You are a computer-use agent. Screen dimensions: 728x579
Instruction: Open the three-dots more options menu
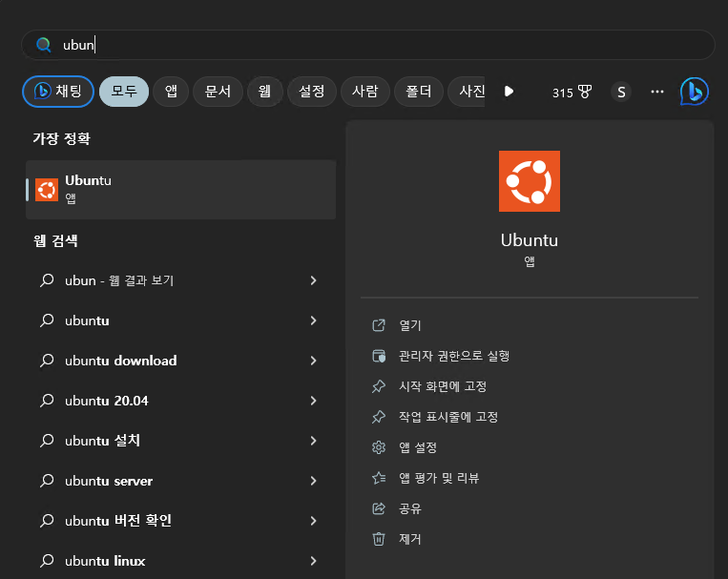click(x=657, y=92)
